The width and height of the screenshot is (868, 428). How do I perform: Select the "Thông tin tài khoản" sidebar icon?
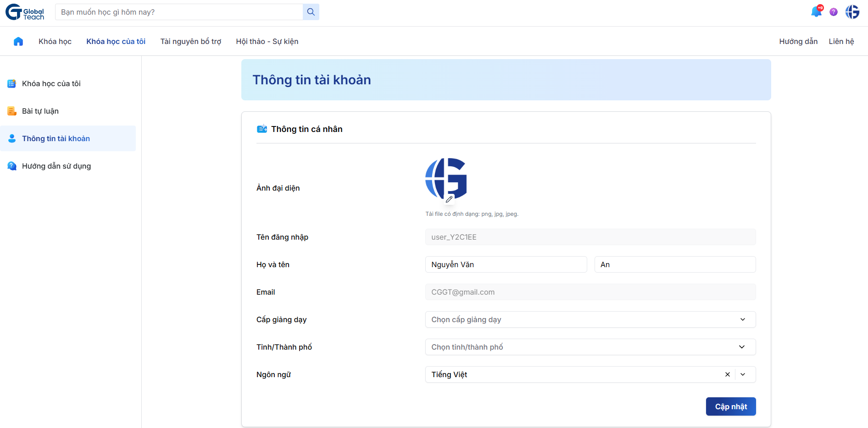[11, 138]
